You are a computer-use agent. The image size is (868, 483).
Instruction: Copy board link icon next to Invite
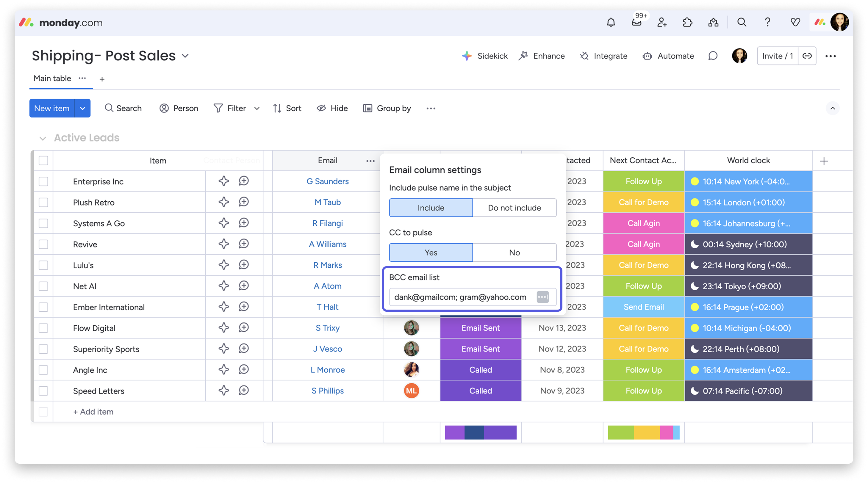coord(807,56)
